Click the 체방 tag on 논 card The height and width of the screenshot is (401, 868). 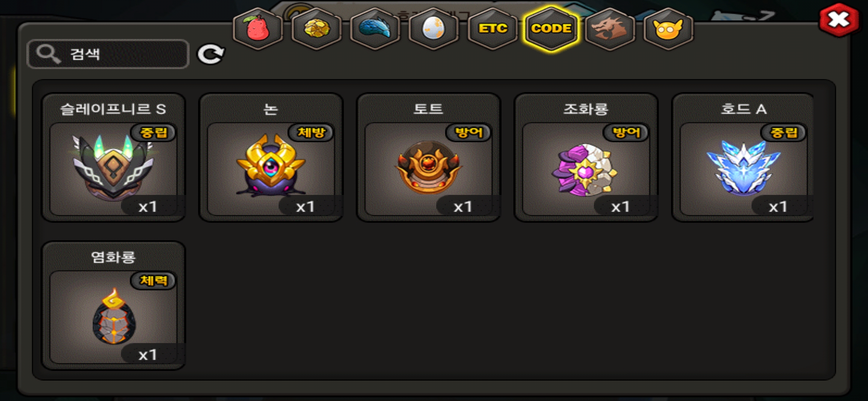tap(311, 133)
